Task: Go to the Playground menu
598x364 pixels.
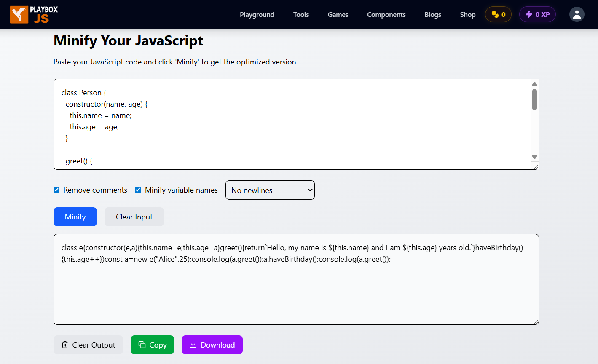Action: coord(257,14)
